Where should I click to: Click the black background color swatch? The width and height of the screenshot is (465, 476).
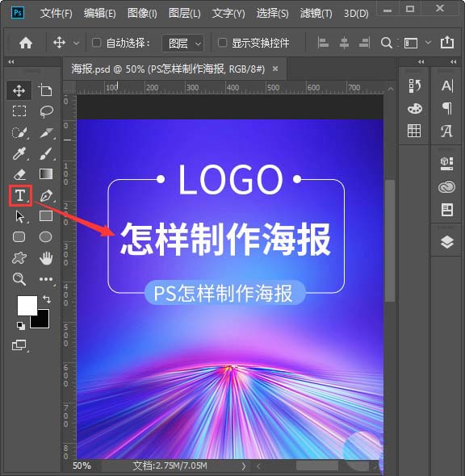coord(43,321)
